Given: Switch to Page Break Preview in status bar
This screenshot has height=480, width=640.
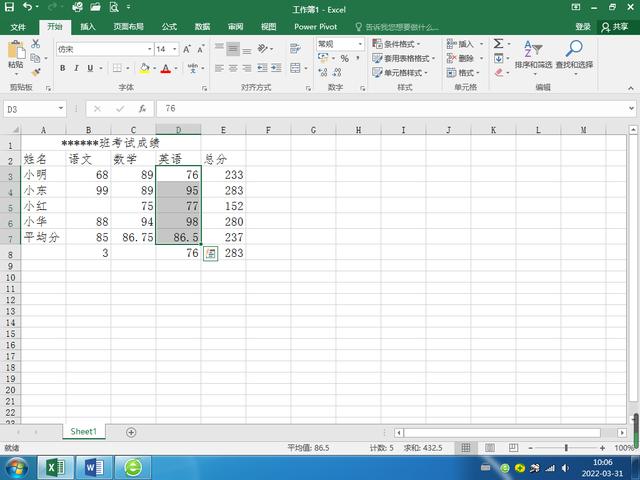Looking at the screenshot, I should (513, 448).
